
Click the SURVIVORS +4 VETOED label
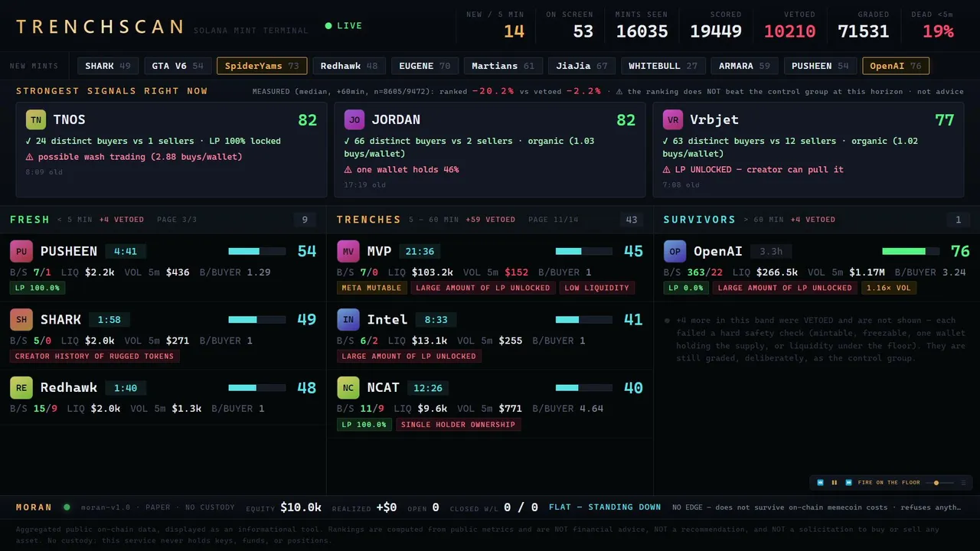[x=812, y=220]
